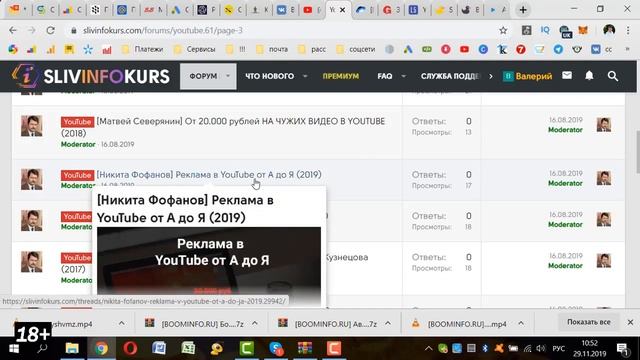
Task: Close the downloads bar
Action: [630, 322]
